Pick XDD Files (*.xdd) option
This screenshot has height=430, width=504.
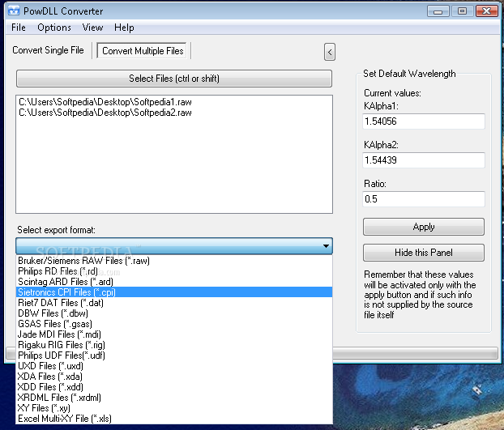[x=174, y=387]
